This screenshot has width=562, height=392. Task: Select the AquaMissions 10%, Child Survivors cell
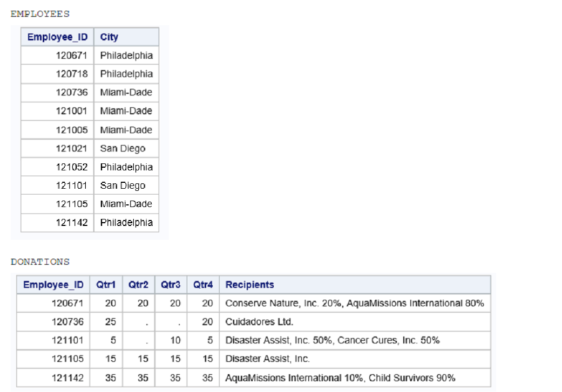[340, 377]
